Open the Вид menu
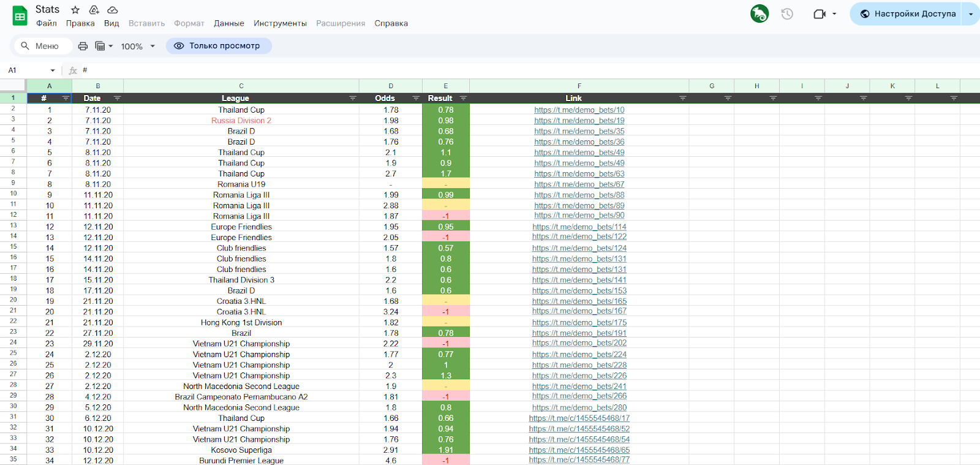The width and height of the screenshot is (980, 465). (x=111, y=23)
